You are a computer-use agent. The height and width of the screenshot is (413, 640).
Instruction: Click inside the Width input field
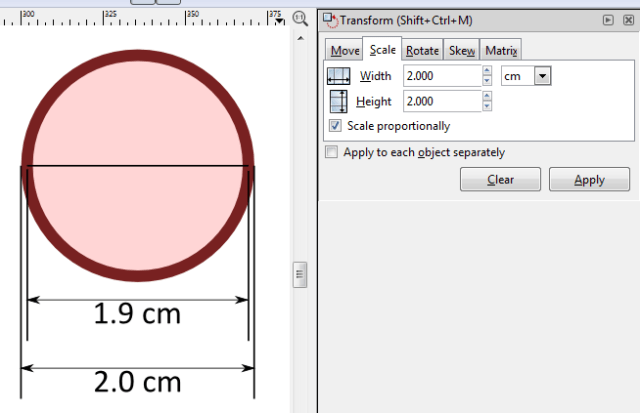[x=440, y=76]
